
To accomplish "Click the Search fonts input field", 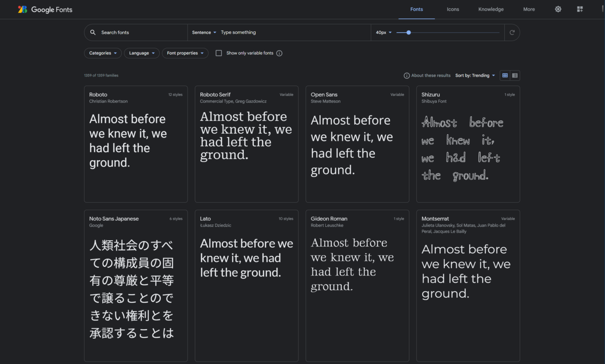I will pos(142,33).
